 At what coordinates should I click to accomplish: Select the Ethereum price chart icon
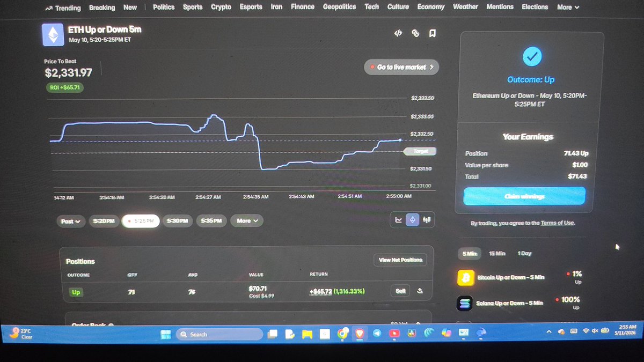[413, 220]
